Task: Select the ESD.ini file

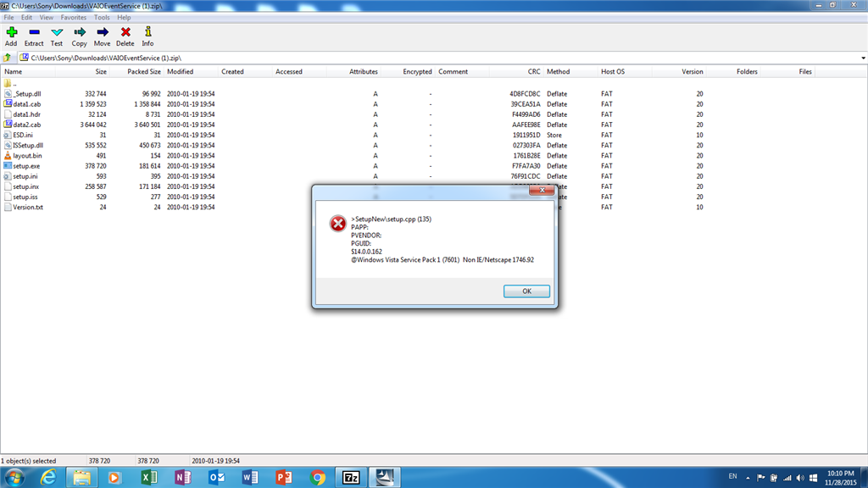Action: coord(23,135)
